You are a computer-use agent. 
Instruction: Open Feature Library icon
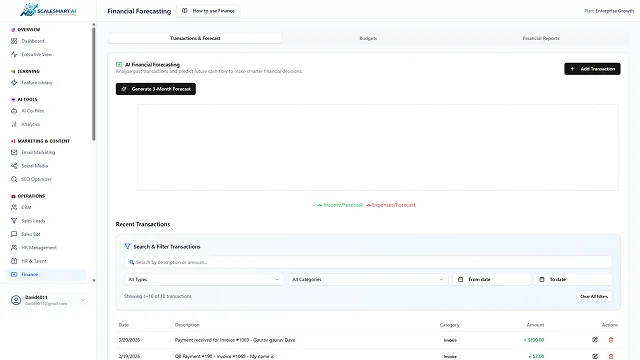coord(14,82)
